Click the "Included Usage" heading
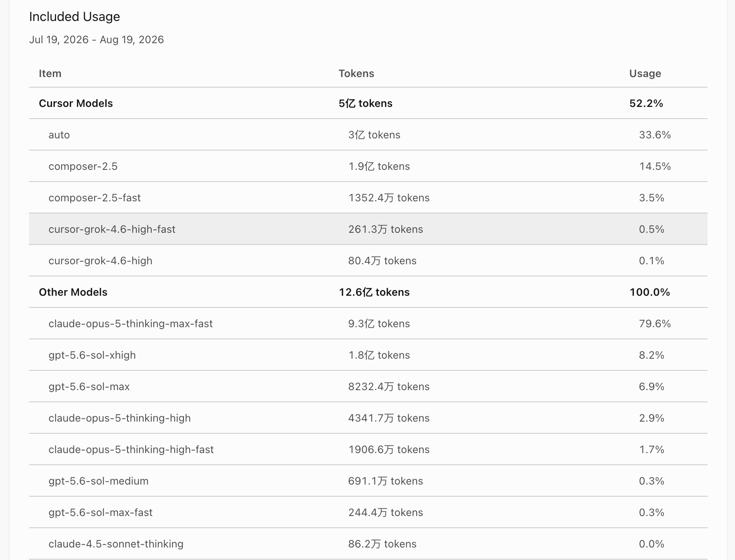 [75, 17]
